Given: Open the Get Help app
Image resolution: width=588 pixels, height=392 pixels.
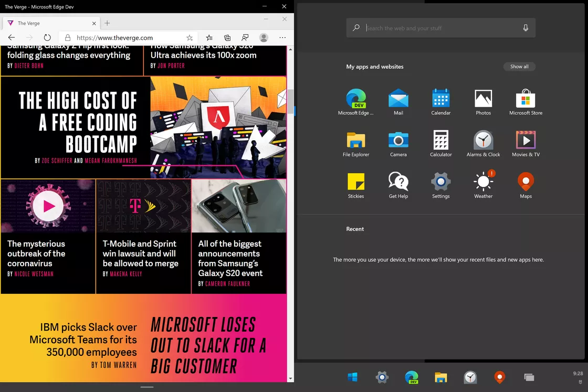Looking at the screenshot, I should (398, 185).
